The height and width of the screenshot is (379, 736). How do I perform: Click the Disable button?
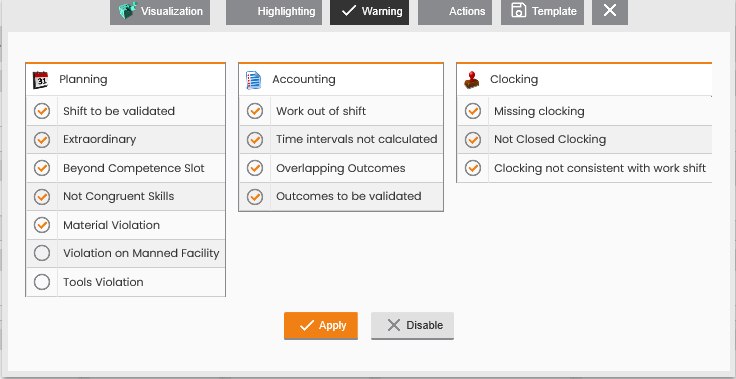click(x=412, y=325)
